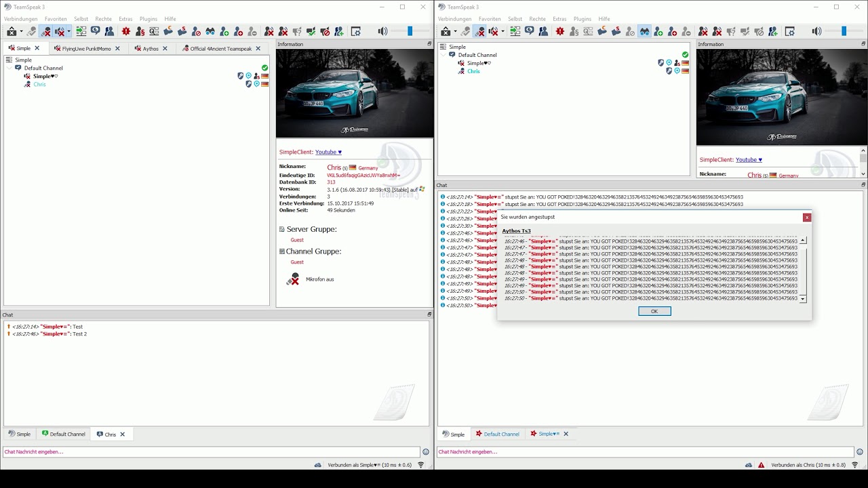
Task: Open the chat bubble icon in left toolbar
Action: (96, 31)
